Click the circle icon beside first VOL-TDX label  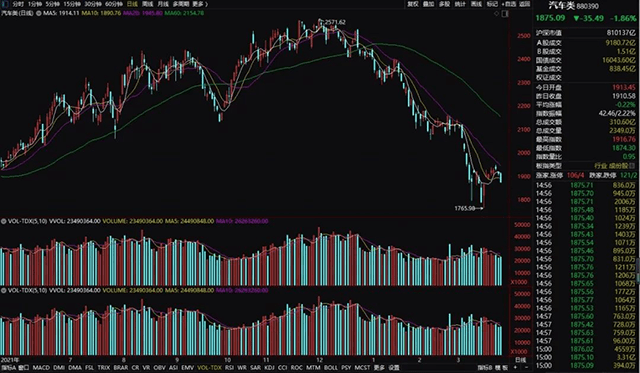3,221
